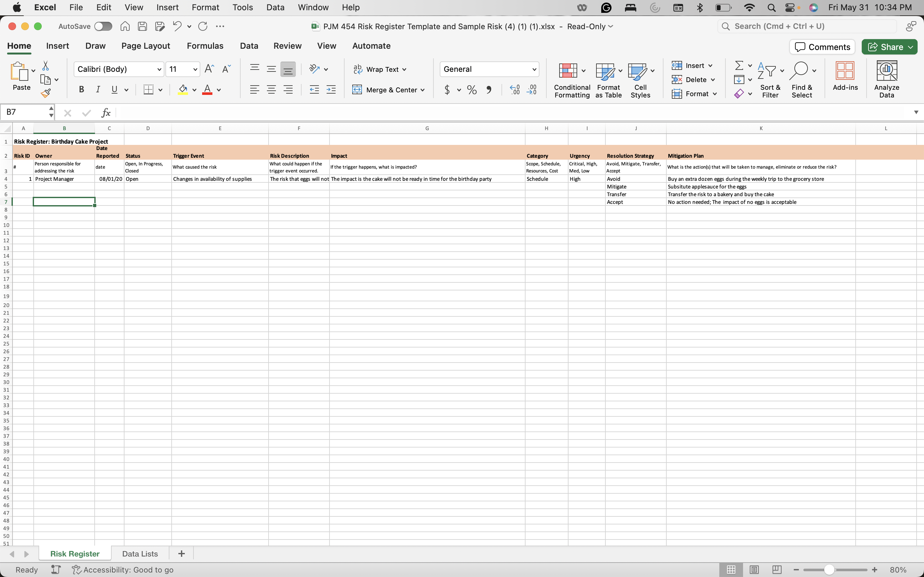Open Analyze Data pane
924x577 pixels.
886,79
